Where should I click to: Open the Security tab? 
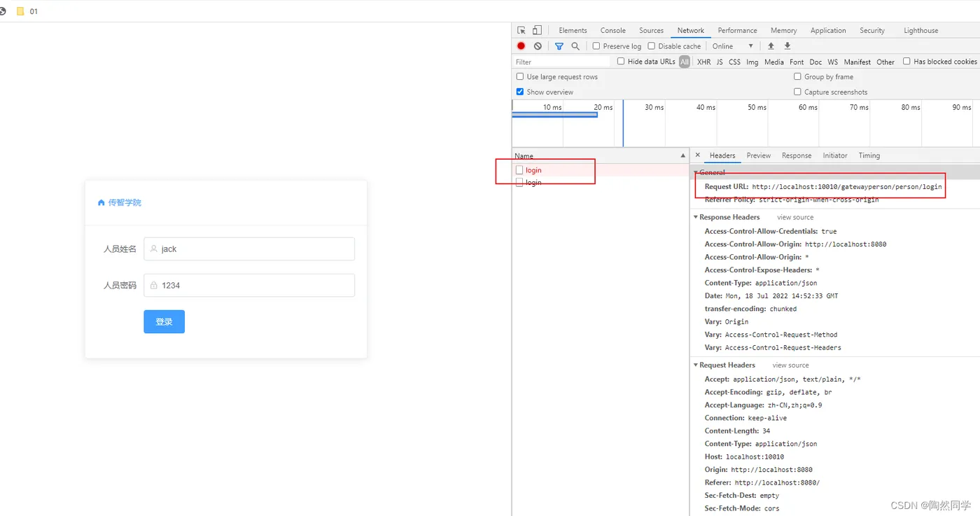(x=872, y=30)
